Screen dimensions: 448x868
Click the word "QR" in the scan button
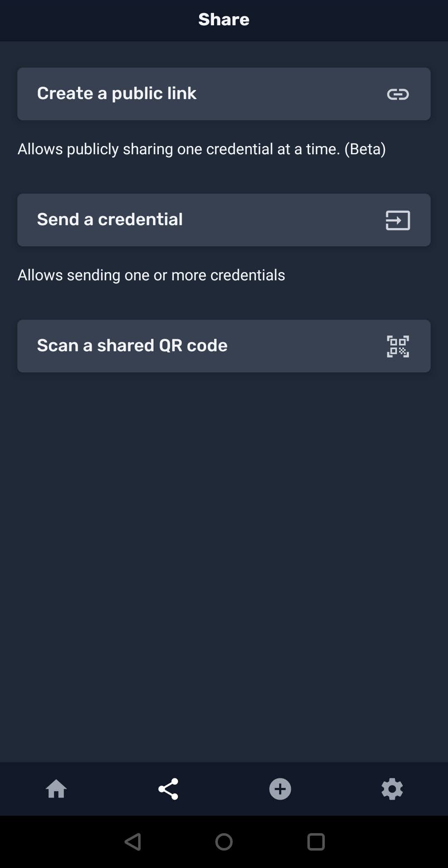(x=170, y=345)
